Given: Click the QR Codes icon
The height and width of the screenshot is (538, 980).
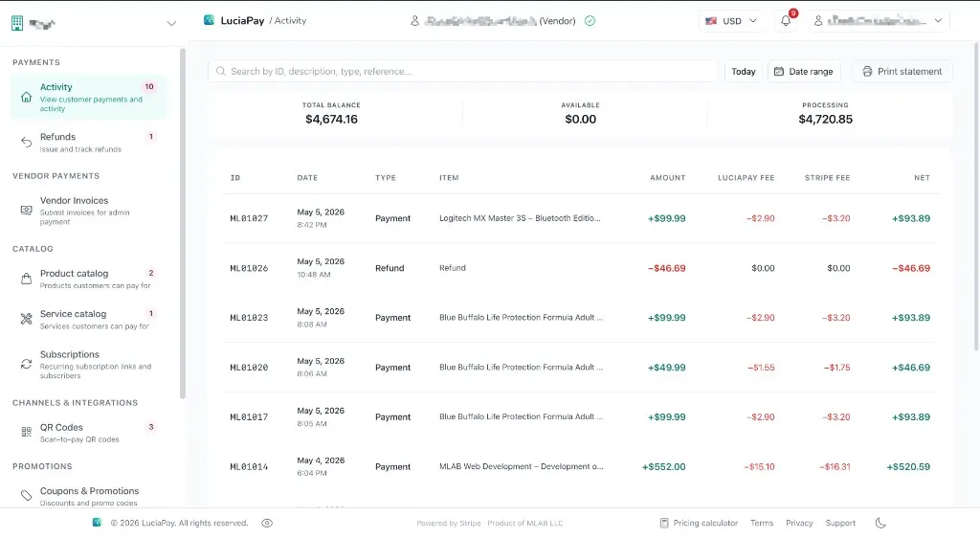Looking at the screenshot, I should pos(26,432).
